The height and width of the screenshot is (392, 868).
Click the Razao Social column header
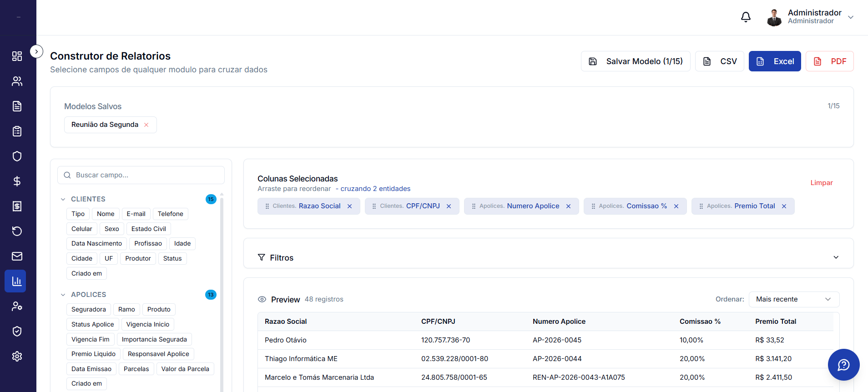coord(286,322)
